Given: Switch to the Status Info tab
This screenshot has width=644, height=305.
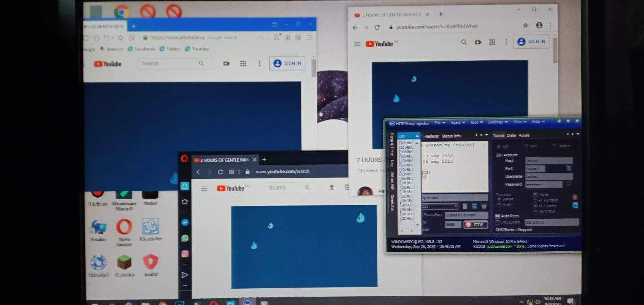Looking at the screenshot, I should (x=451, y=136).
